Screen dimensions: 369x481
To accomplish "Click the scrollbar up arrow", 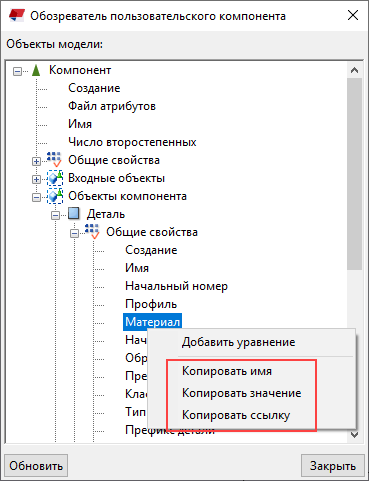I will tap(354, 70).
